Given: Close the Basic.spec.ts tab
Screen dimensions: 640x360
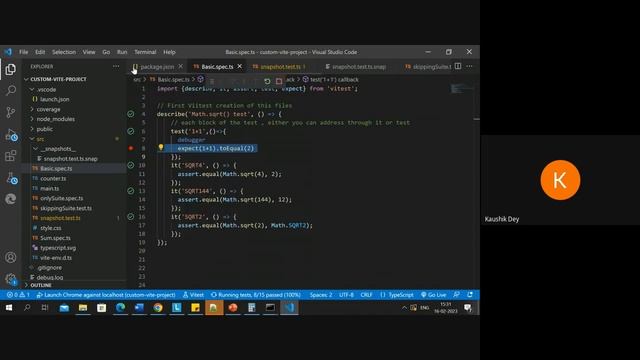Looking at the screenshot, I should [x=240, y=66].
